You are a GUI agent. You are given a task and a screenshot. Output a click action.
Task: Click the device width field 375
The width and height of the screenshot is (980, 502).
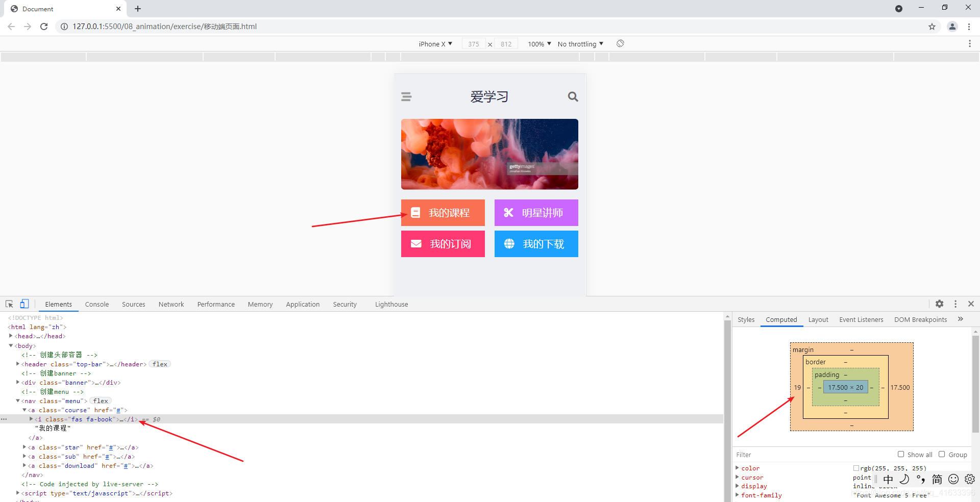point(474,44)
